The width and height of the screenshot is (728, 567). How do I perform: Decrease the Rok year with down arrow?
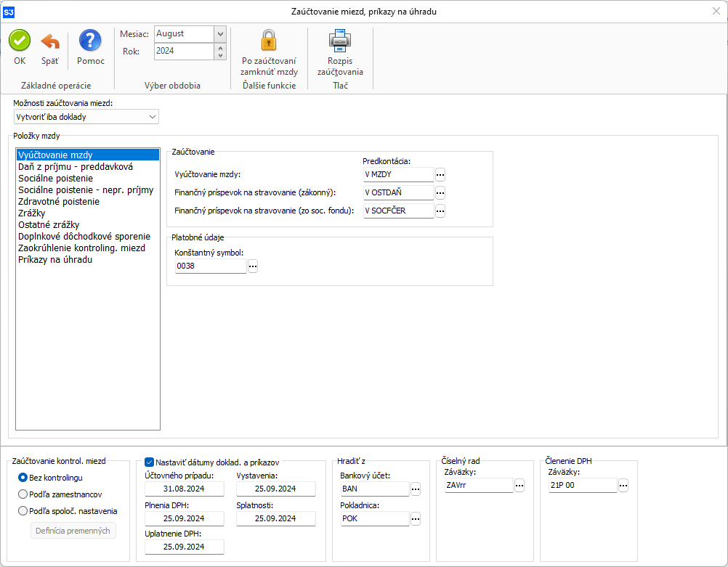click(x=221, y=55)
